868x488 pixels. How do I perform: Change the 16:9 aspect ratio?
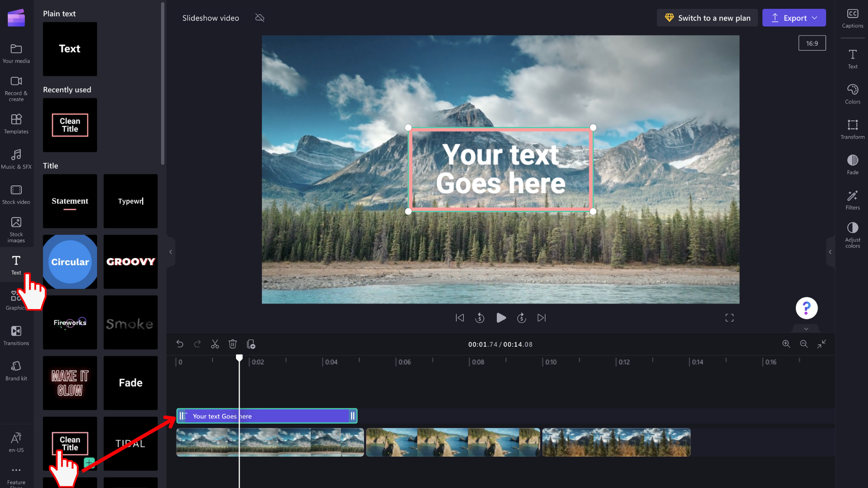coord(811,43)
